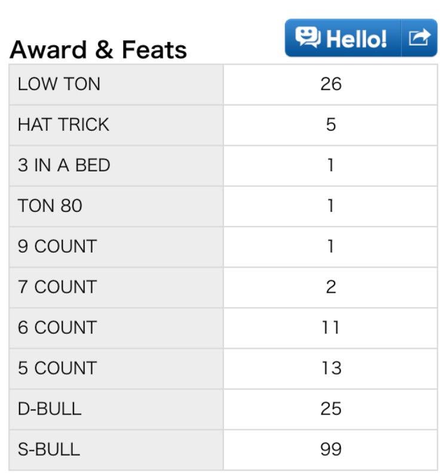This screenshot has height=476, width=448.
Task: Select the Award & Feats heading
Action: (99, 50)
